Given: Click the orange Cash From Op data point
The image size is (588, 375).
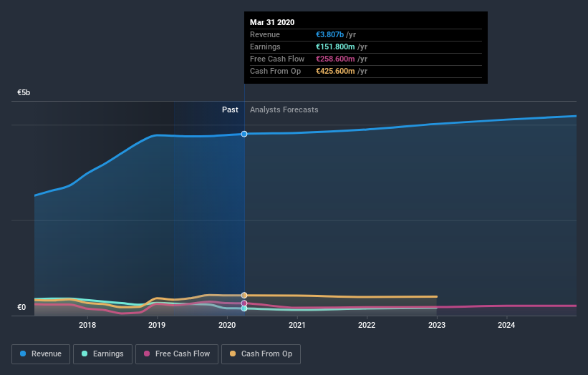Looking at the screenshot, I should tap(244, 295).
